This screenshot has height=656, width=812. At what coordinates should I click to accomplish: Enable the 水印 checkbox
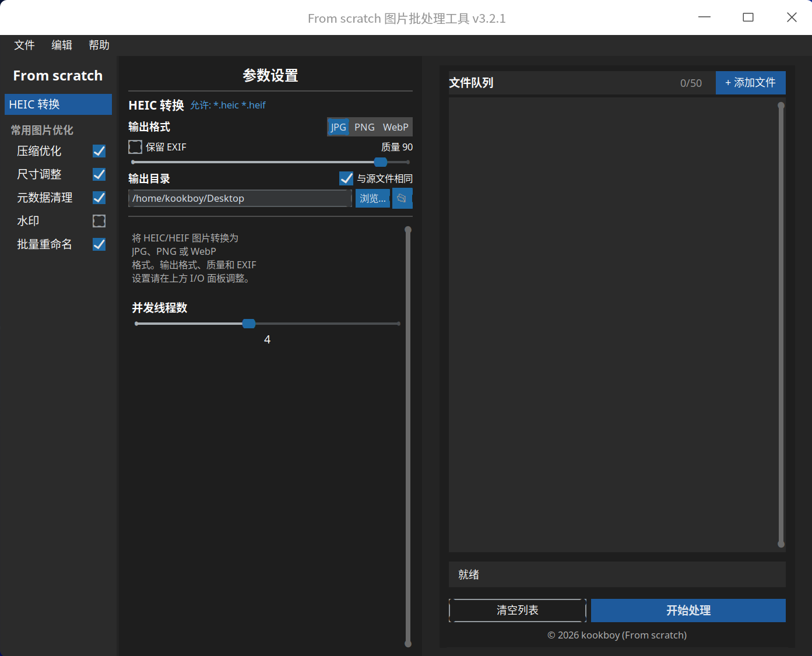pyautogui.click(x=99, y=221)
